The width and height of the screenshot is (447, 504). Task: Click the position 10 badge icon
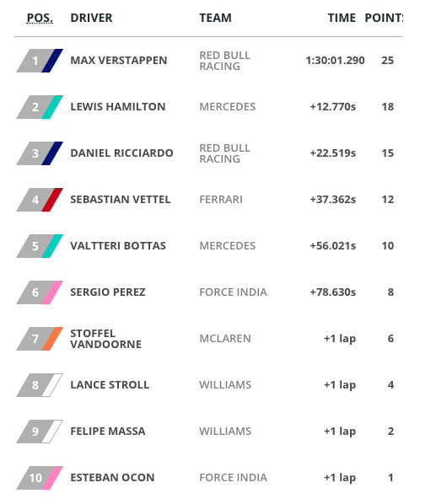(40, 478)
